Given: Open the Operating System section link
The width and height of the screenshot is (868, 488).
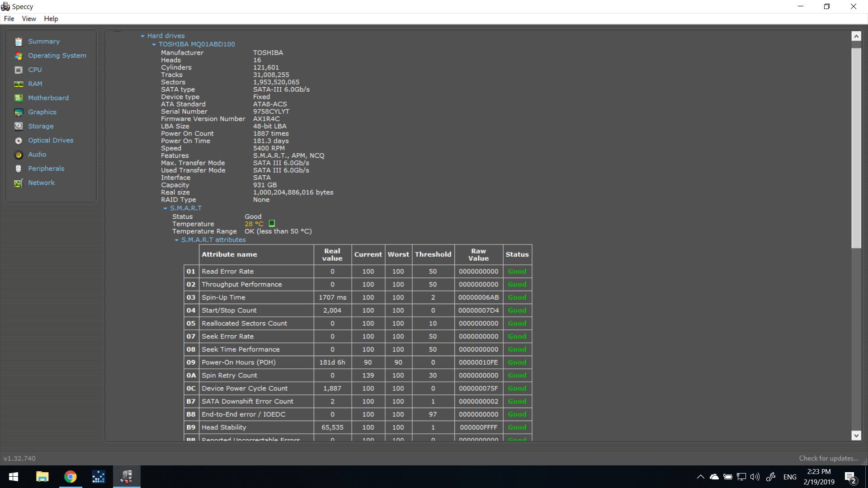Looking at the screenshot, I should [57, 56].
